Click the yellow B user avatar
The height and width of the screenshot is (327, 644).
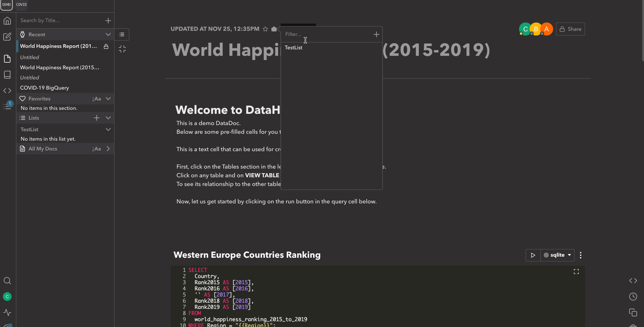tap(536, 29)
